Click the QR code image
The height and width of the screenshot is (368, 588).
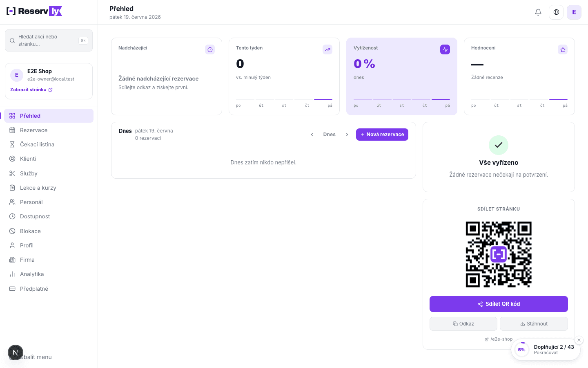499,254
